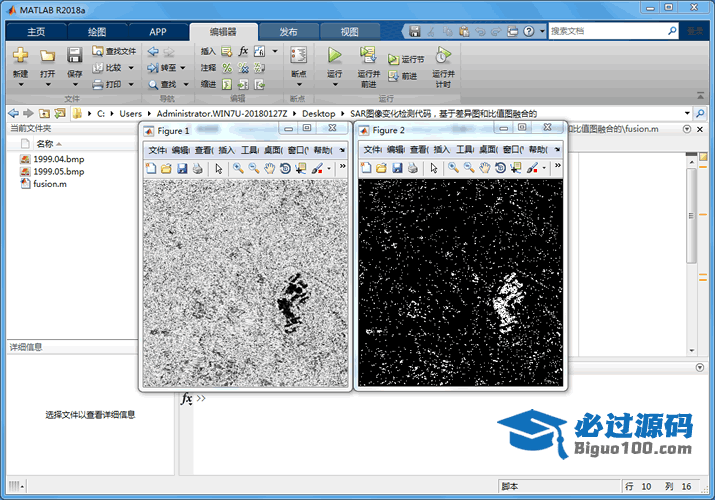Image resolution: width=715 pixels, height=500 pixels.
Task: Switch to the 主页 (Home) tab
Action: coord(36,32)
